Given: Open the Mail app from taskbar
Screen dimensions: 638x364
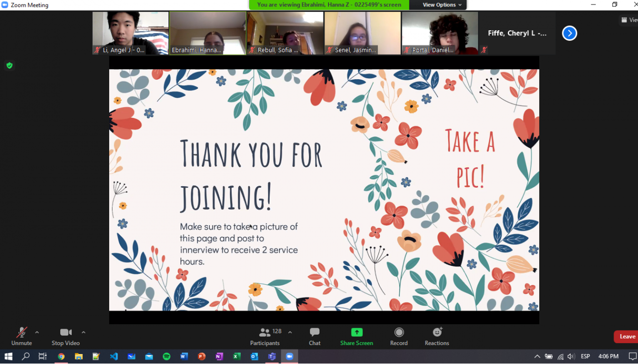Looking at the screenshot, I should tap(149, 357).
